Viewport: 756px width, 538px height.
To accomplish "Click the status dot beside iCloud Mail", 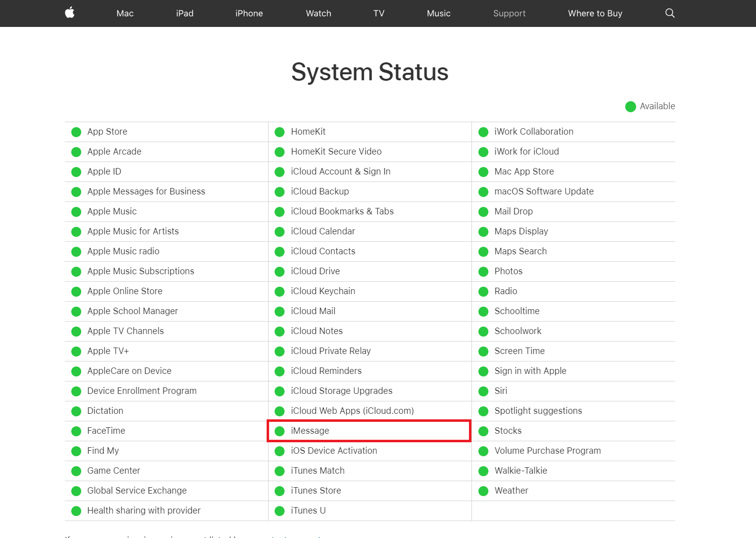I will click(280, 312).
